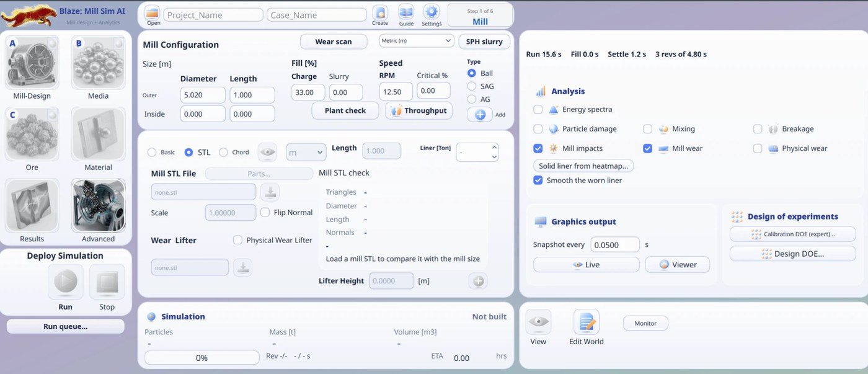
Task: Open the length unit dropdown showing m
Action: pyautogui.click(x=306, y=152)
